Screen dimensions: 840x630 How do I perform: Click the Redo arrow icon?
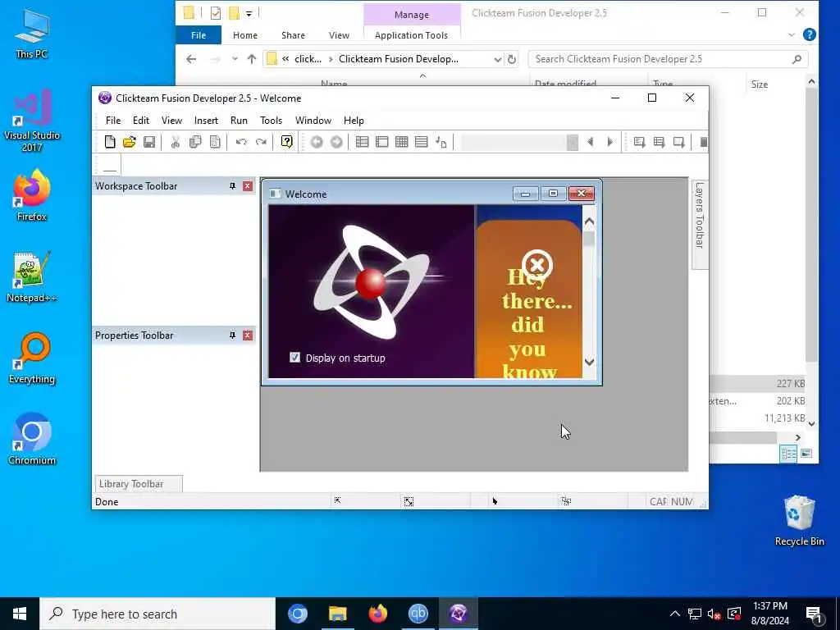coord(261,142)
